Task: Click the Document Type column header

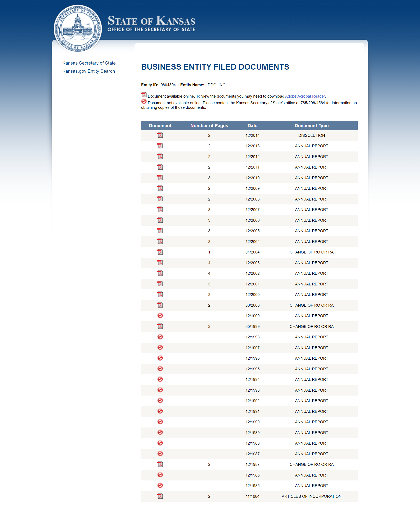Action: coord(311,126)
